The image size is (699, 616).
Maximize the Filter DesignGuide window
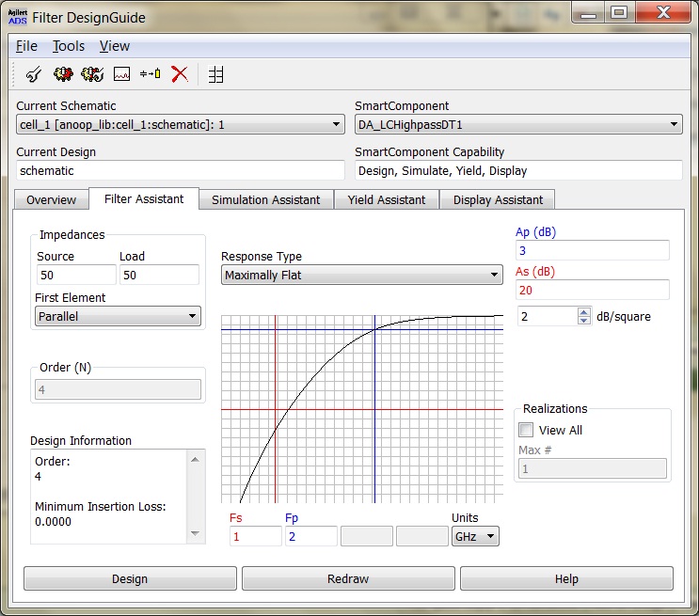619,12
